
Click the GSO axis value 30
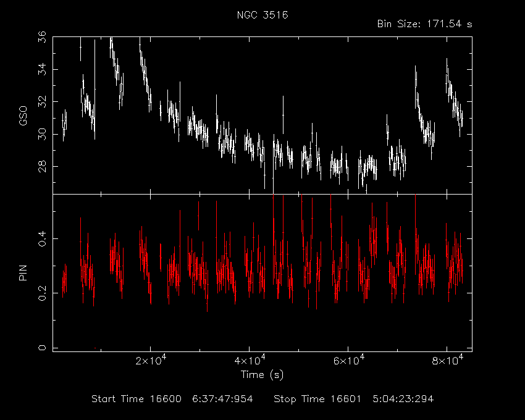(42, 134)
